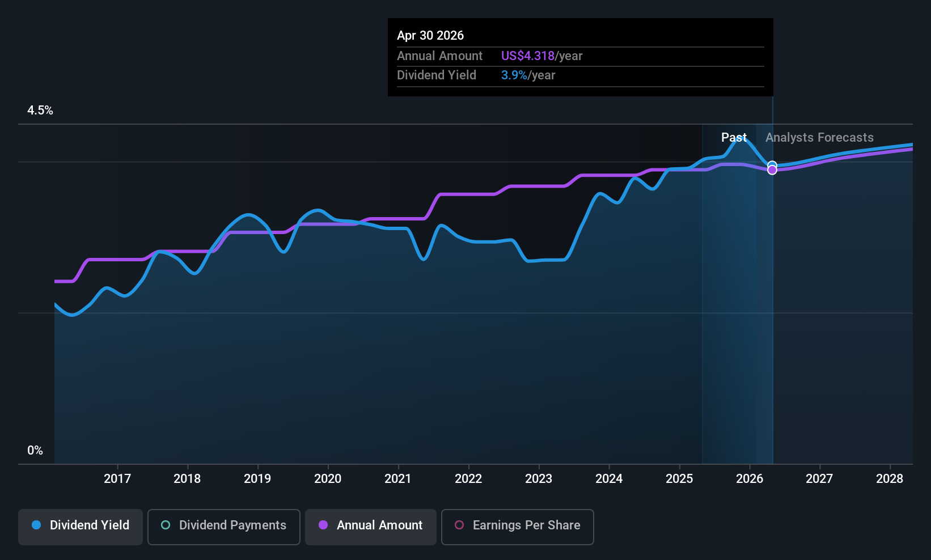Toggle the Annual Amount legend button
This screenshot has width=931, height=560.
click(371, 527)
